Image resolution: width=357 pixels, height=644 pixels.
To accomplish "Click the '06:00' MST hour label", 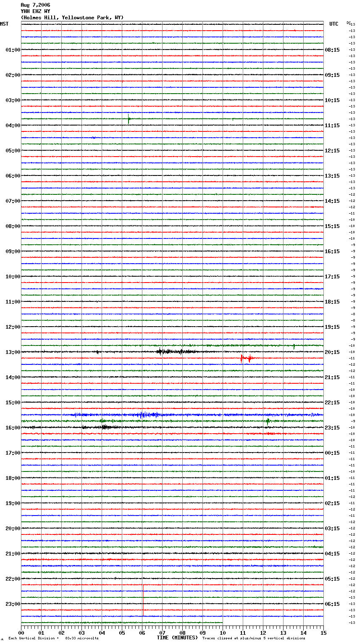I will 13,176.
